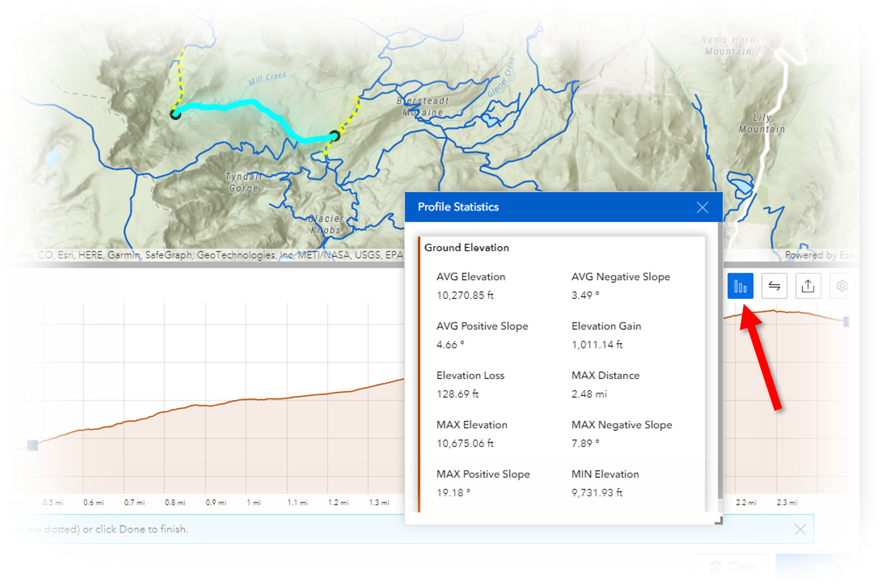Open chart settings gear icon
883x588 pixels.
[x=842, y=286]
